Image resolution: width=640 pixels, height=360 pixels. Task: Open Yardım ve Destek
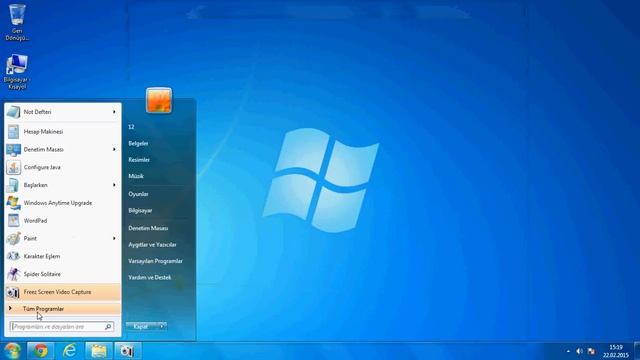click(149, 278)
